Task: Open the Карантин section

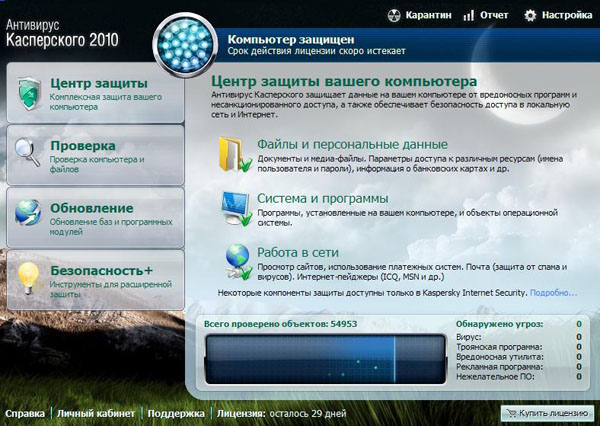Action: point(419,15)
